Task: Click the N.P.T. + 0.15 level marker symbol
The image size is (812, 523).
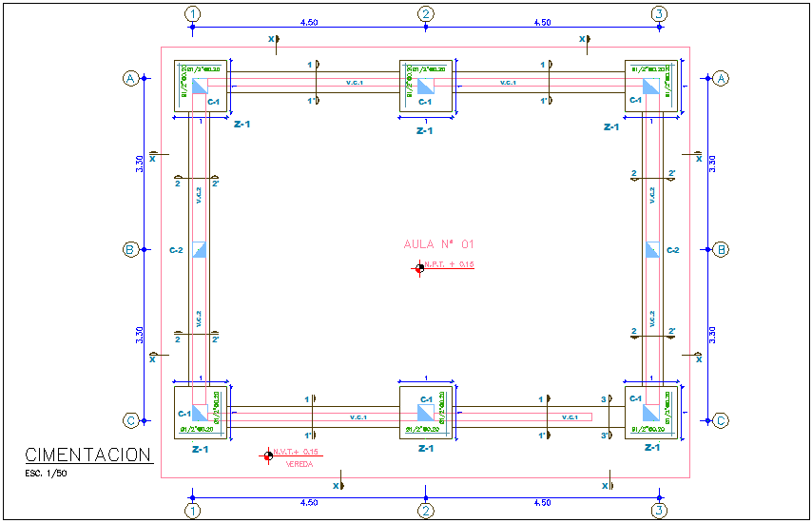Action: [x=419, y=268]
